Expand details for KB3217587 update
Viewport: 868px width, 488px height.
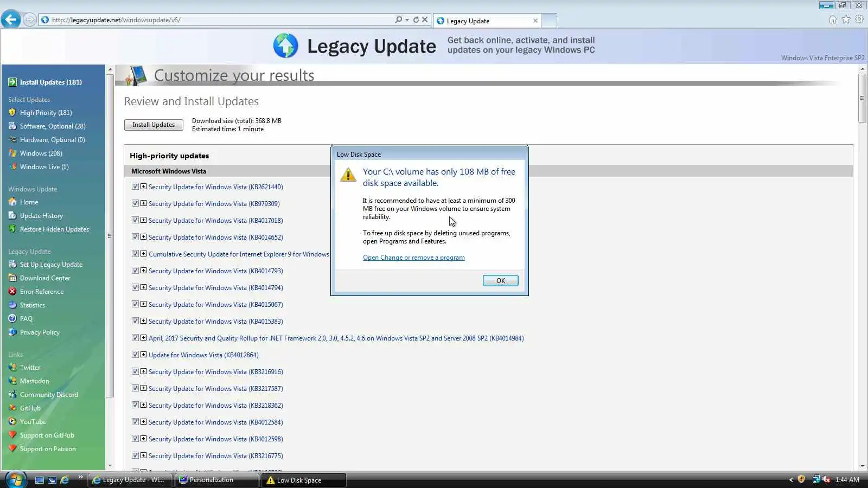(143, 388)
